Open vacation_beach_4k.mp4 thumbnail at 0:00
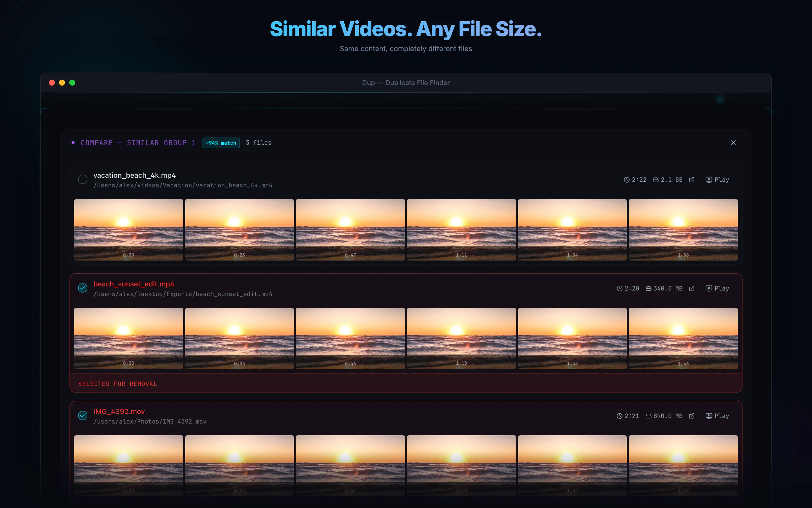This screenshot has height=508, width=812. point(128,230)
